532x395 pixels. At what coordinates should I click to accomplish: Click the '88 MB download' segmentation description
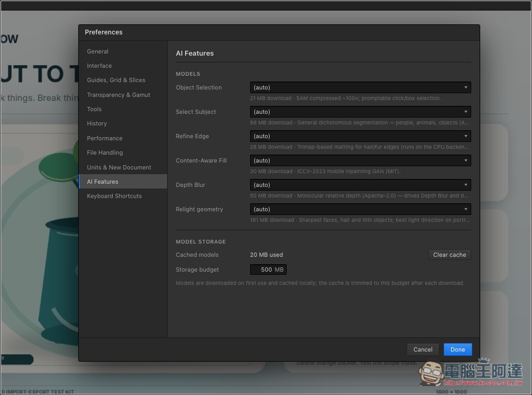click(359, 123)
